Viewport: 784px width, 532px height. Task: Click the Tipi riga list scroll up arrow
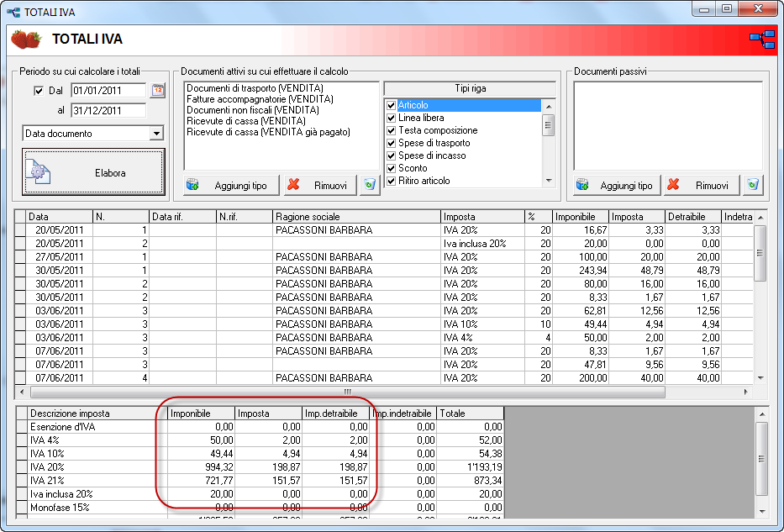(549, 106)
